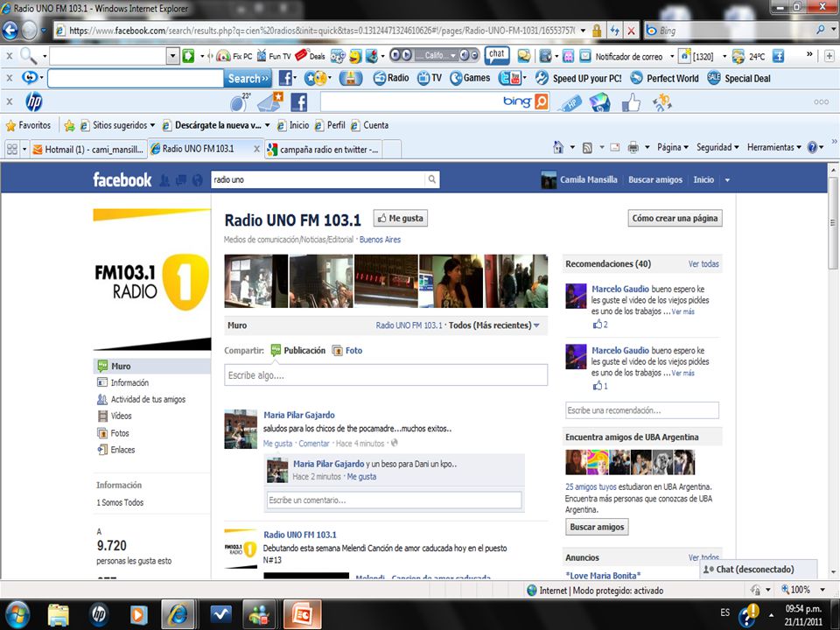
Task: Open the TV toolbar shortcut
Action: coord(430,78)
